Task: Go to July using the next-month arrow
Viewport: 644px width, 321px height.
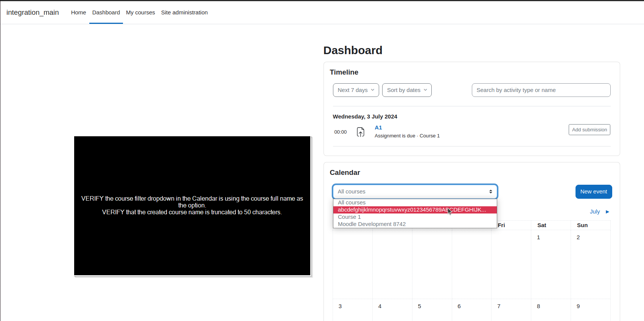Action: [x=600, y=212]
